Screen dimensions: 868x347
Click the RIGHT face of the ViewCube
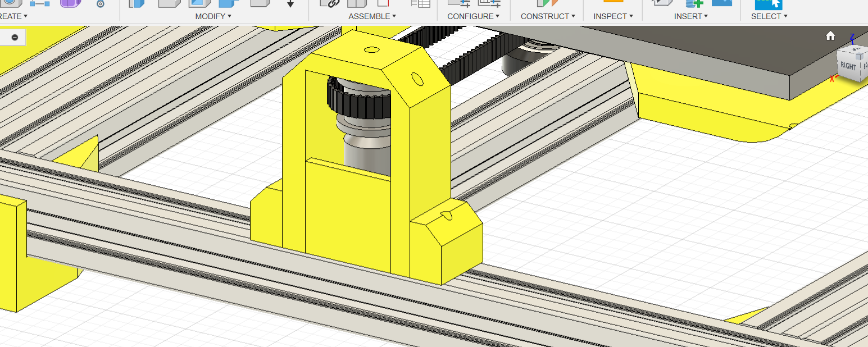pyautogui.click(x=847, y=66)
